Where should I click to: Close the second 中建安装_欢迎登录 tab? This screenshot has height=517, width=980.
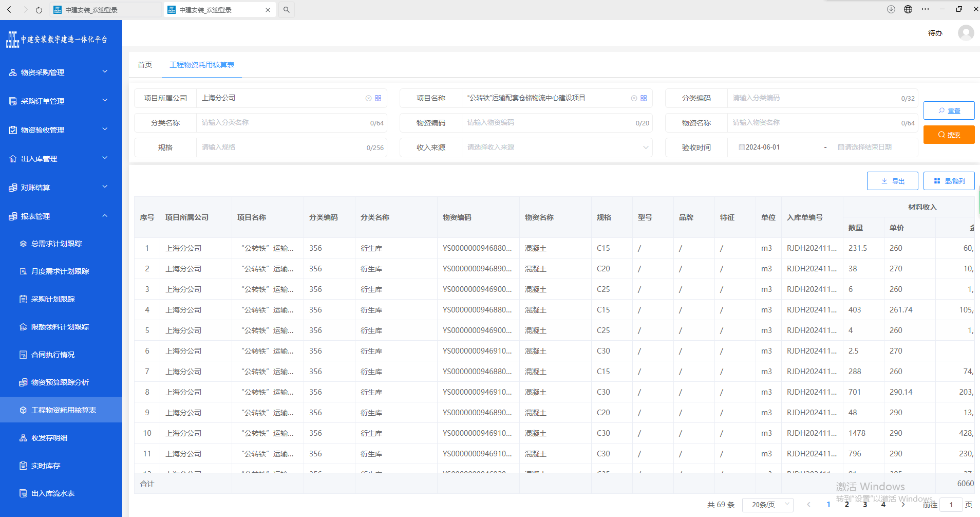click(268, 10)
